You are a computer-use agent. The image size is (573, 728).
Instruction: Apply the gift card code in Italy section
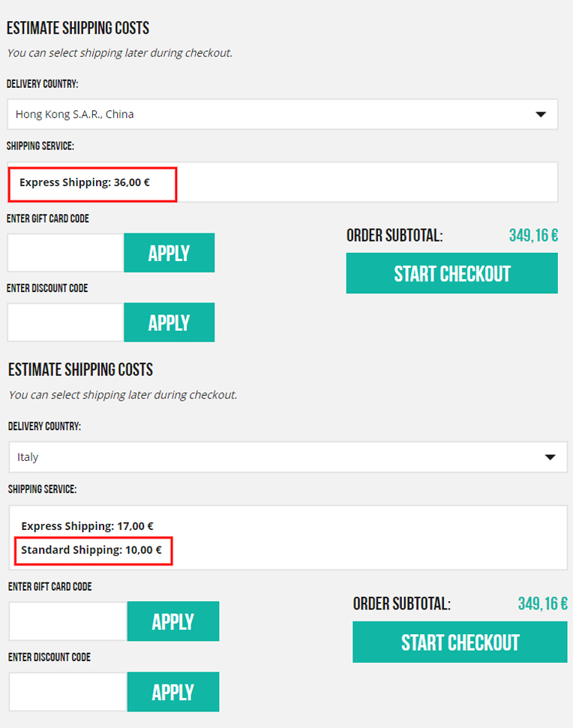click(x=173, y=621)
